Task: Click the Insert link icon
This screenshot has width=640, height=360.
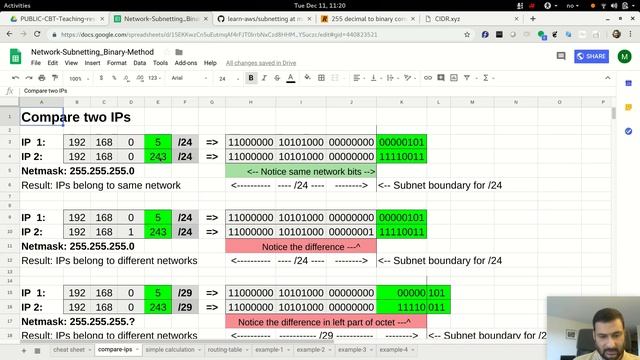Action: click(x=427, y=78)
